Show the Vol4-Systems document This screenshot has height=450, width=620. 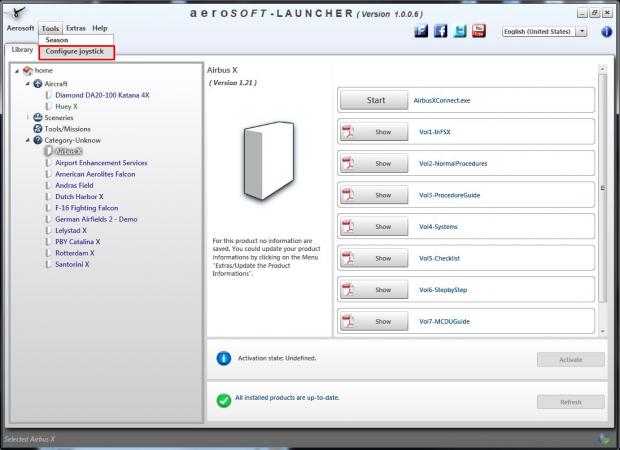(374, 227)
